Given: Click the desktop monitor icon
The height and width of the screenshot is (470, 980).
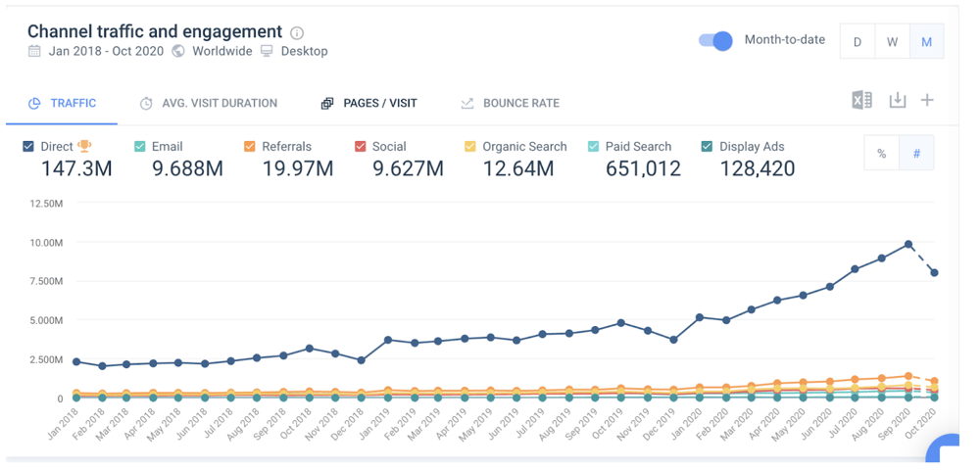Looking at the screenshot, I should (x=267, y=51).
